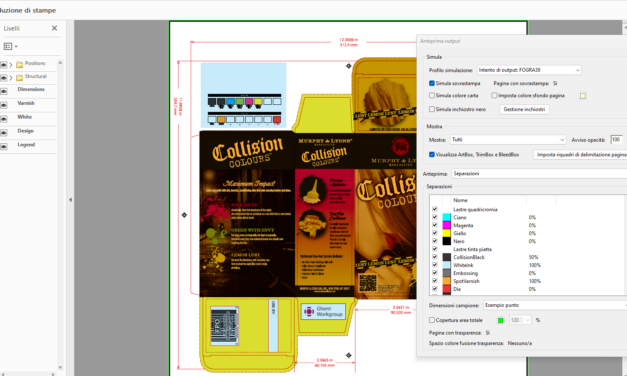Screen dimensions: 627x376
Task: Open the Anteprima Separazioni dropdown
Action: [539, 174]
